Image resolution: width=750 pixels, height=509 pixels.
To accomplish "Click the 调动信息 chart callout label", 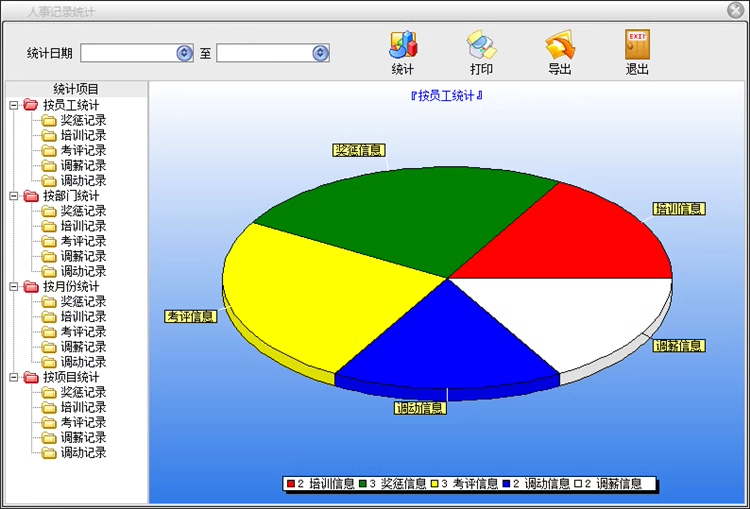I will [x=420, y=408].
